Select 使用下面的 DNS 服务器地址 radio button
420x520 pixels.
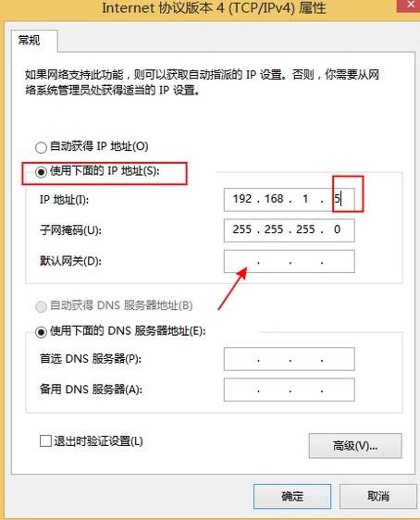point(41,331)
